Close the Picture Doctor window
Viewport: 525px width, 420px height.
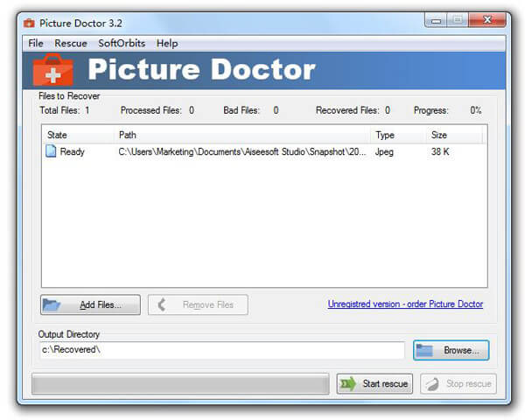click(487, 20)
